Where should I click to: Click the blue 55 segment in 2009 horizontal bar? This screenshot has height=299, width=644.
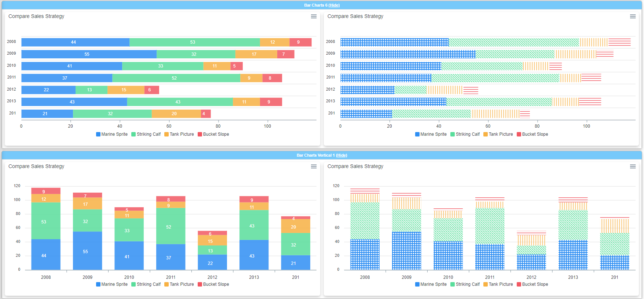(x=89, y=54)
